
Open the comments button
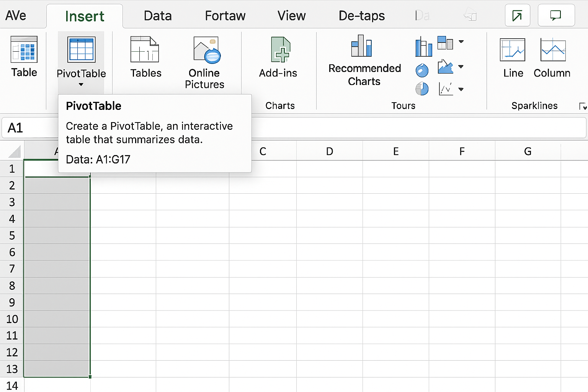click(556, 15)
